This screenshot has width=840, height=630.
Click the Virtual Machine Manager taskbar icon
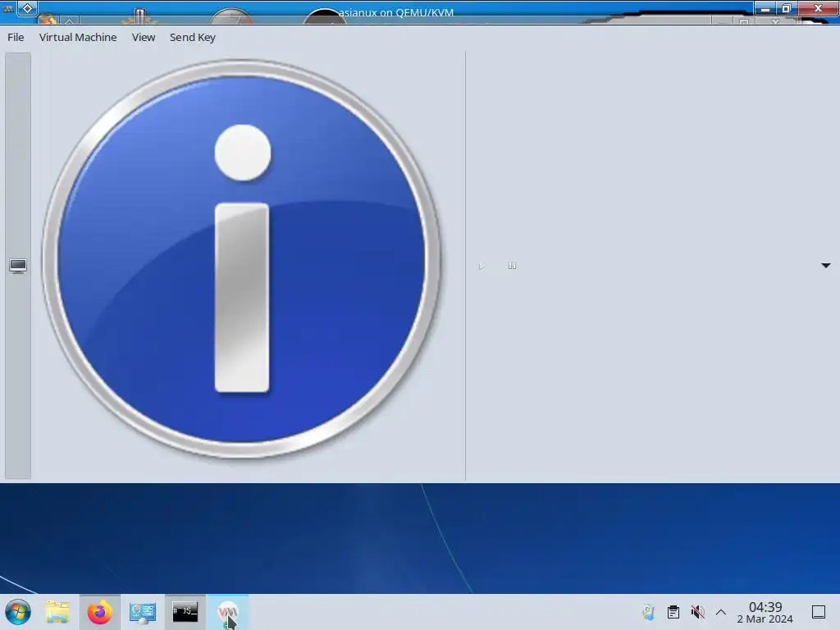pyautogui.click(x=228, y=612)
